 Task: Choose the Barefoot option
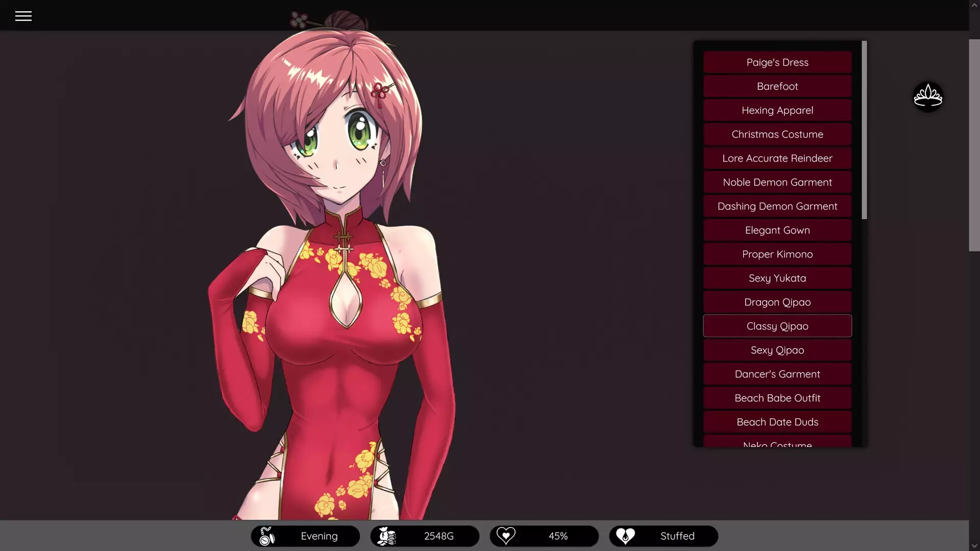tap(777, 86)
